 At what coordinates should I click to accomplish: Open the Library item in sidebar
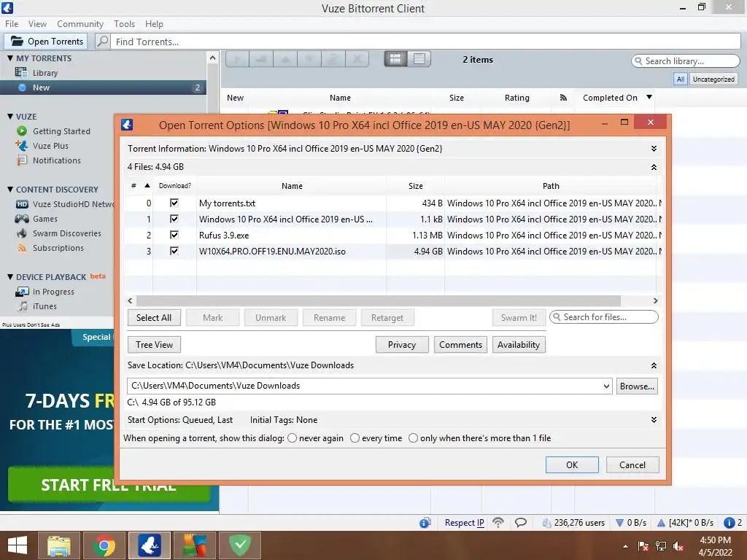coord(44,73)
